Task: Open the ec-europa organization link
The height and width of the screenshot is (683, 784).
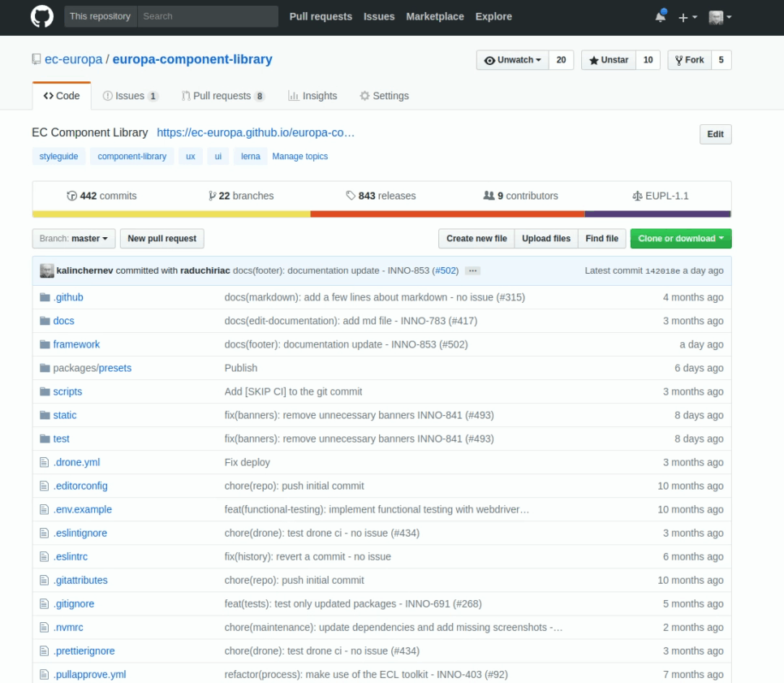Action: click(x=74, y=59)
